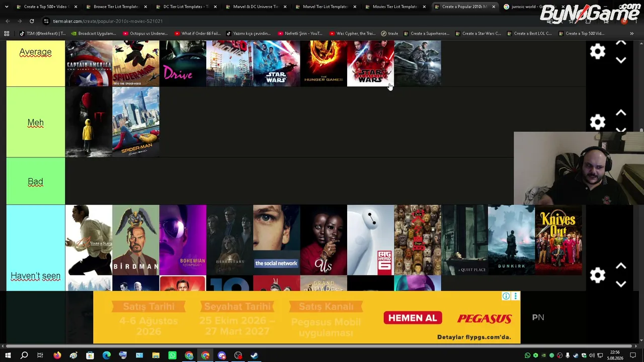This screenshot has width=644, height=362.
Task: Select the Meh tier label
Action: [35, 123]
